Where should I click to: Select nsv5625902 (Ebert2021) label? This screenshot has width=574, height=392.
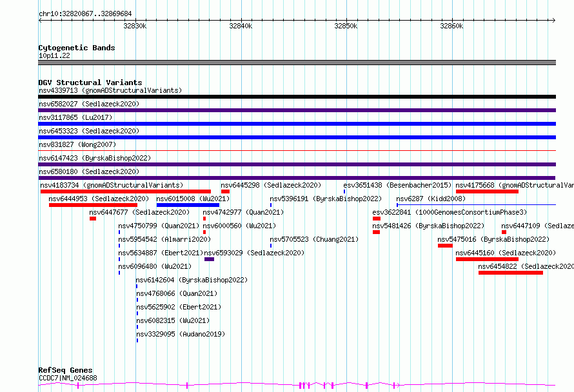(x=179, y=307)
